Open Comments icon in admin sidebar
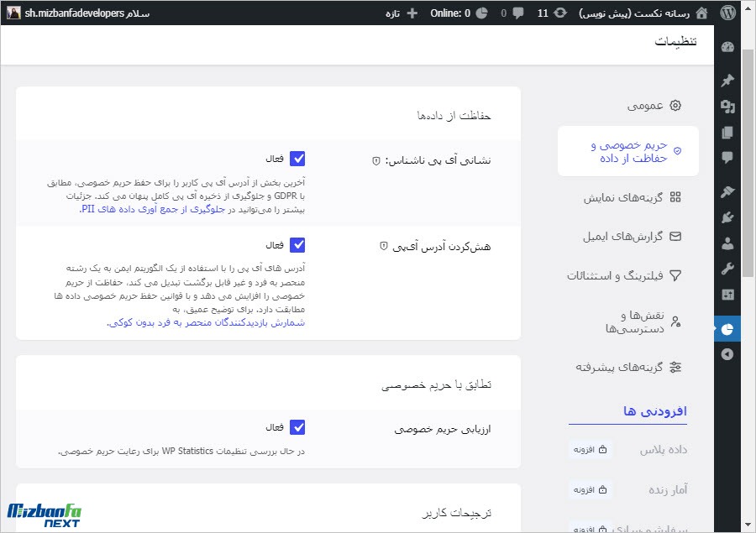756x533 pixels. pos(727,157)
